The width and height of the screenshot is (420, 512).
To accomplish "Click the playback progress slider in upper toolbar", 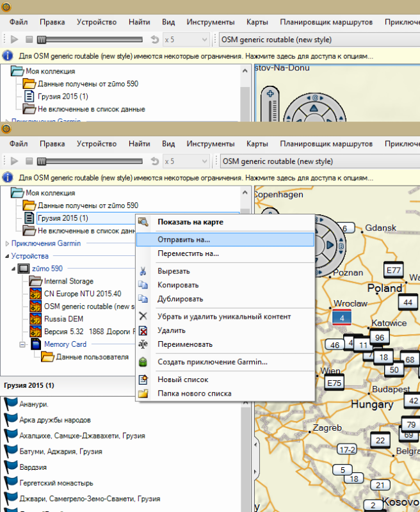I will pos(90,40).
